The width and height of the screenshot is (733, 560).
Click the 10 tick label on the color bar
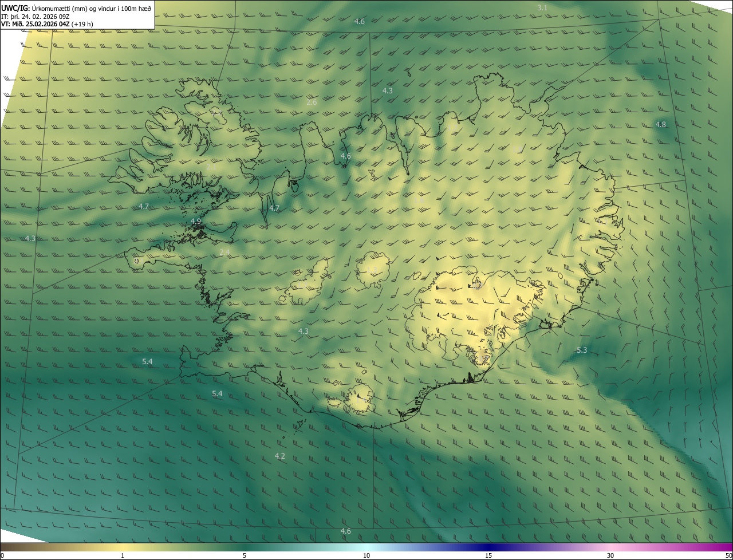pyautogui.click(x=366, y=555)
